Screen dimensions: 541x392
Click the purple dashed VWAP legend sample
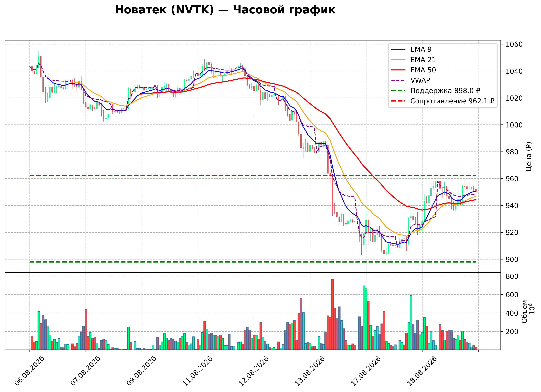398,80
